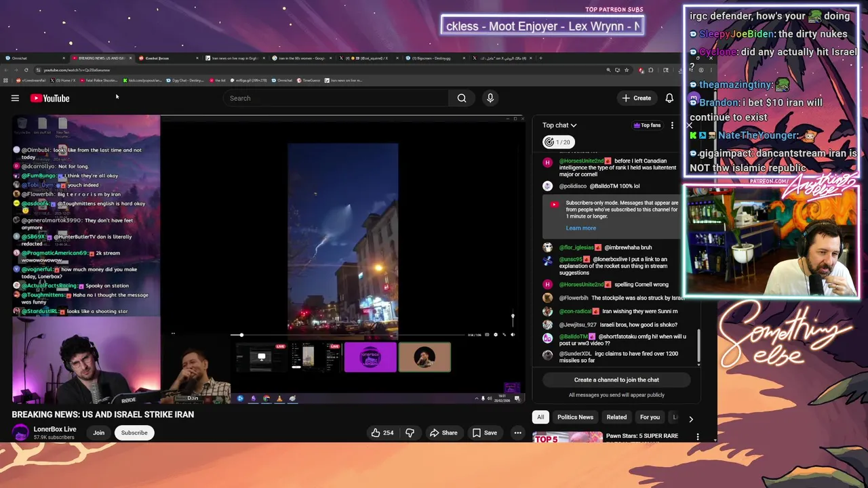The width and height of the screenshot is (868, 488).
Task: Close the live chat panel
Action: pyautogui.click(x=689, y=125)
